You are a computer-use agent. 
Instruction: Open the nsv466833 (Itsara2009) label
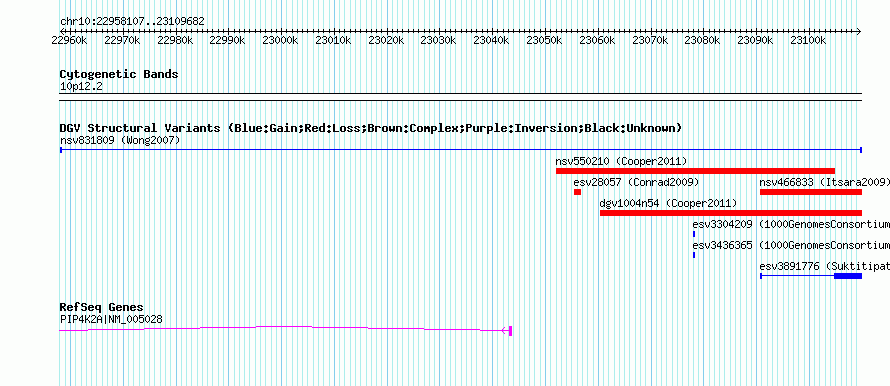(825, 182)
